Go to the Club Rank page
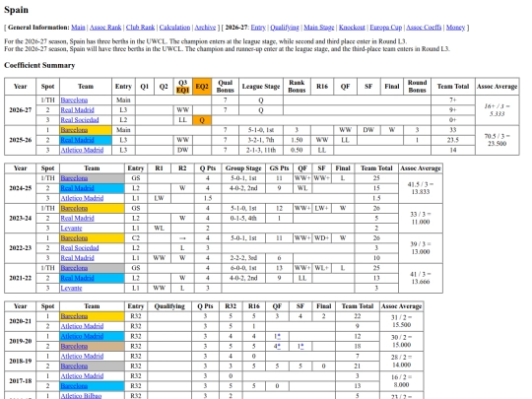The width and height of the screenshot is (532, 399). click(x=140, y=28)
